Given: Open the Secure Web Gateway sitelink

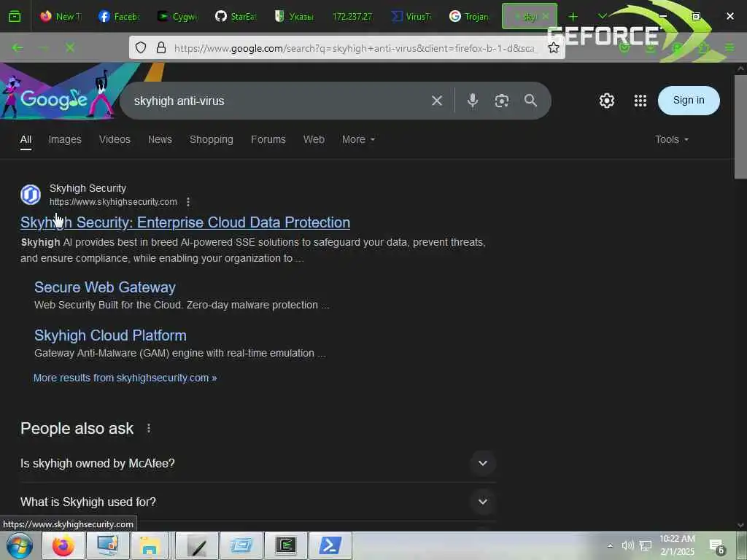Looking at the screenshot, I should point(105,287).
